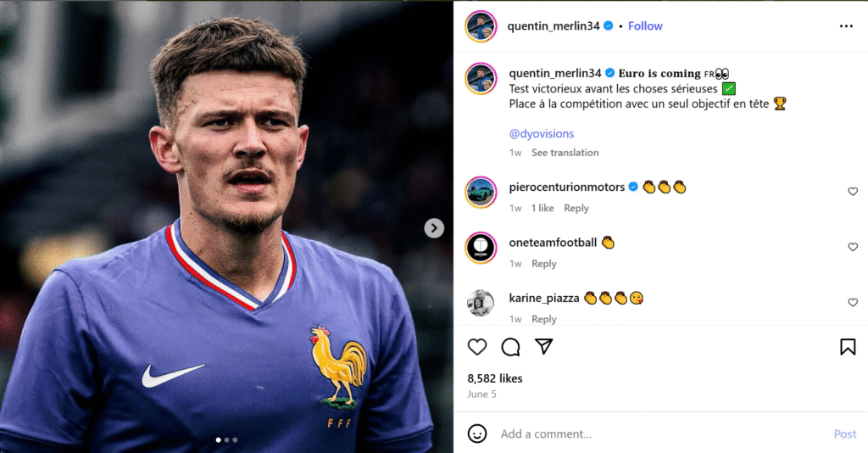Open the comment bubble icon
Screen dimensions: 868x453
[510, 347]
